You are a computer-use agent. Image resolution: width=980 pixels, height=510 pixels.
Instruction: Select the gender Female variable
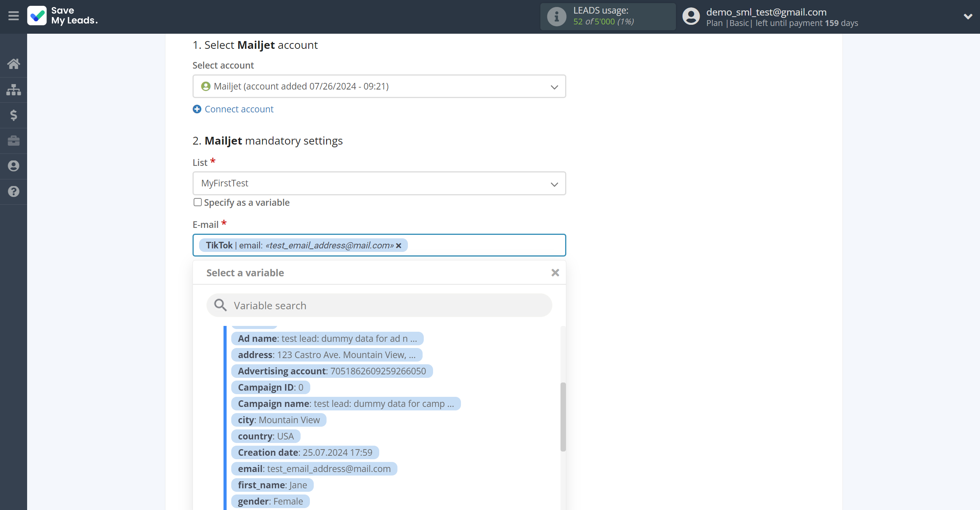coord(270,501)
